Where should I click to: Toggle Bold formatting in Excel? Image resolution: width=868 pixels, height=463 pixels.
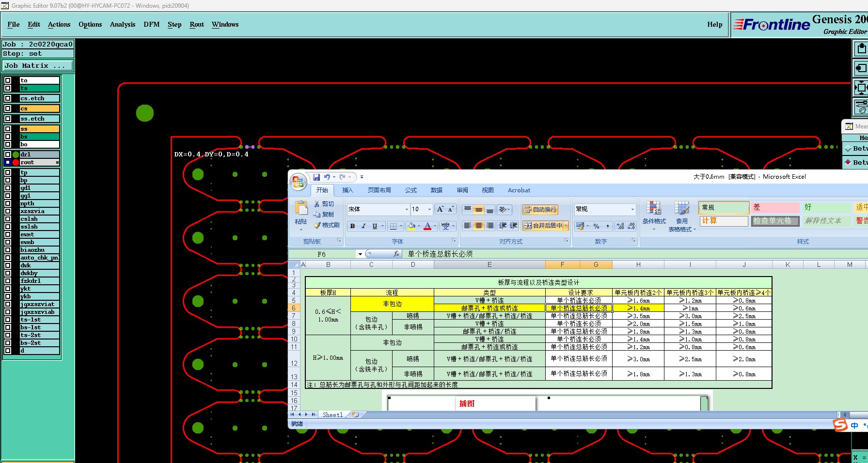click(352, 226)
